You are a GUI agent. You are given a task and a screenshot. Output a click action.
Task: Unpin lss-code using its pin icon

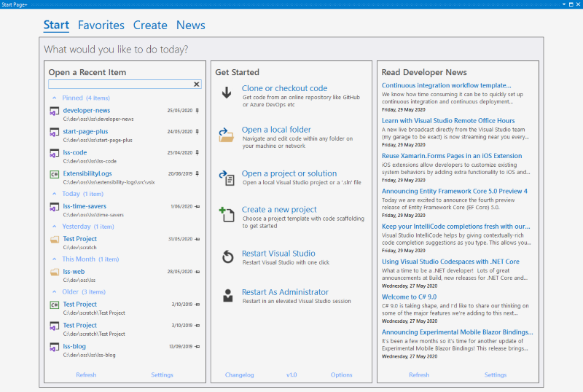click(x=197, y=152)
